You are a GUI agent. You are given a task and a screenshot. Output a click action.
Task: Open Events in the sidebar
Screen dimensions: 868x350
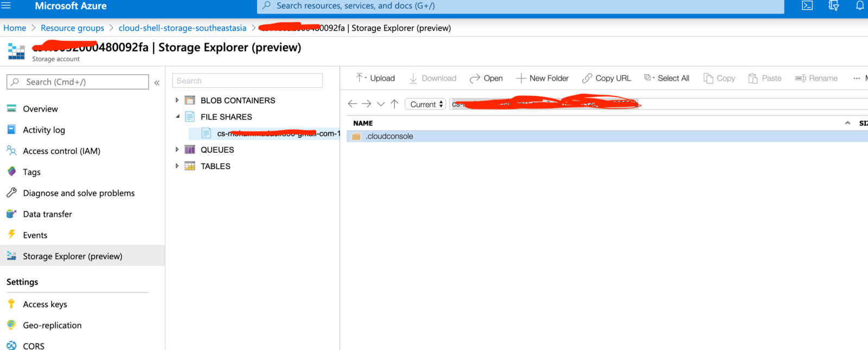(35, 236)
